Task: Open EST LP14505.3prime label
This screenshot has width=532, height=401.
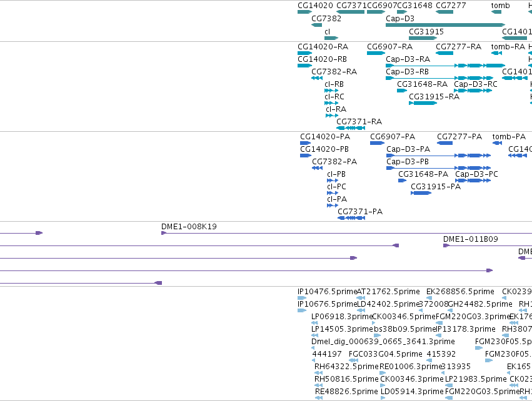Action: (342, 329)
